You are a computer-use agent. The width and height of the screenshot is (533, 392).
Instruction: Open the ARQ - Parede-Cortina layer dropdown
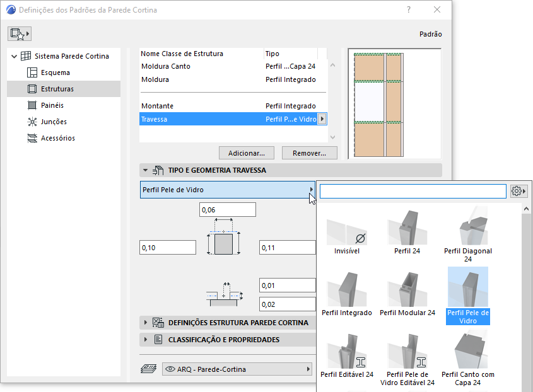tap(237, 369)
